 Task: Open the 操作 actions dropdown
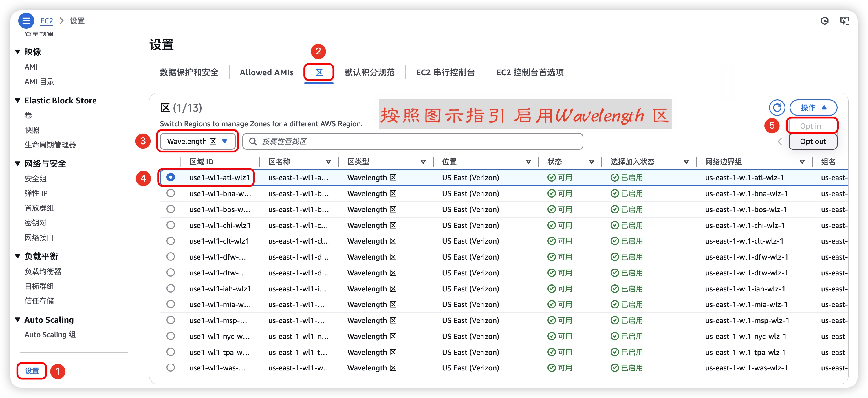(813, 108)
